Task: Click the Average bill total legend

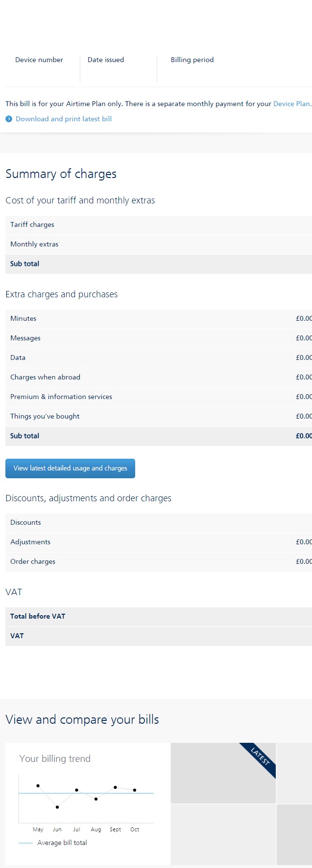Action: [53, 843]
